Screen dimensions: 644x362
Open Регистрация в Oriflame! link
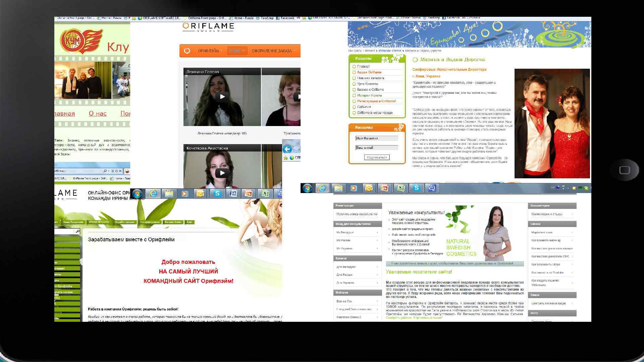click(376, 101)
